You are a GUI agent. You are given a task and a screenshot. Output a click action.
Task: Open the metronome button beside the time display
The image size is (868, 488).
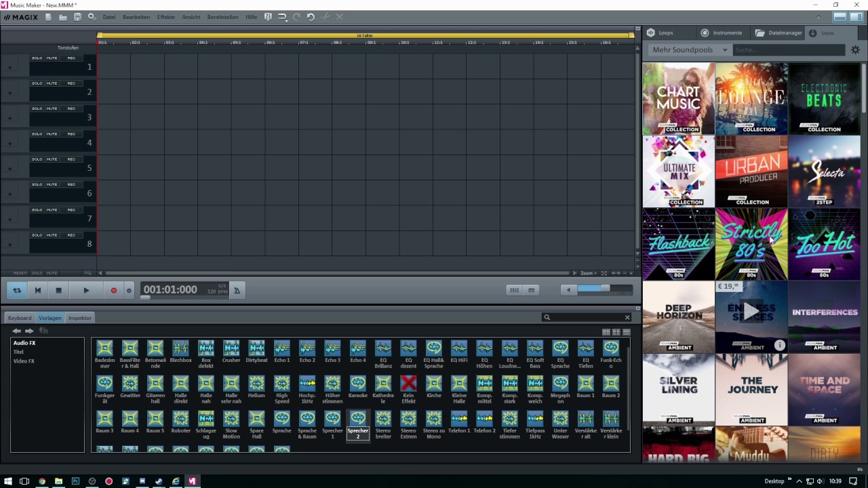click(x=237, y=290)
